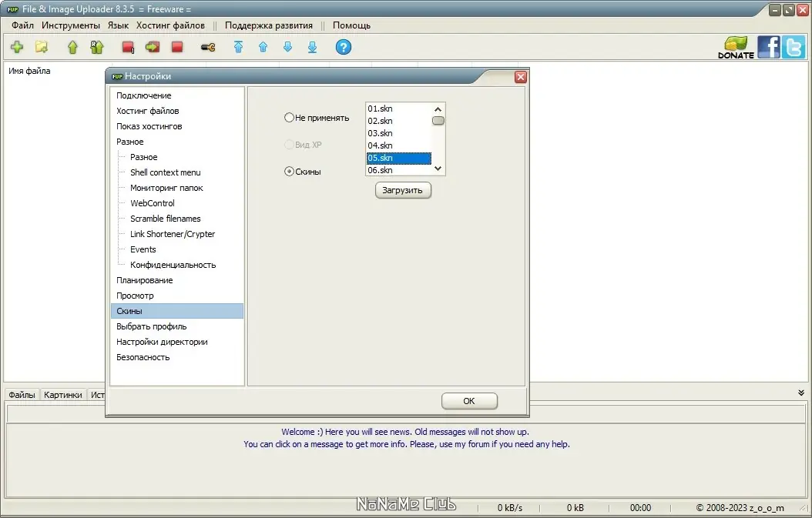This screenshot has width=812, height=518.
Task: Click the OK button
Action: click(x=469, y=401)
